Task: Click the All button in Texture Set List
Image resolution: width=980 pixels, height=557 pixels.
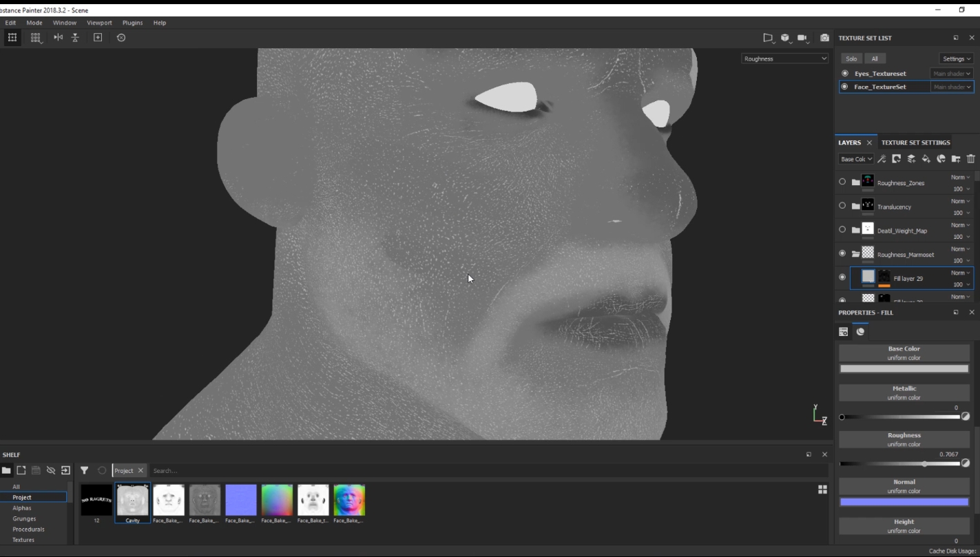Action: click(x=875, y=59)
